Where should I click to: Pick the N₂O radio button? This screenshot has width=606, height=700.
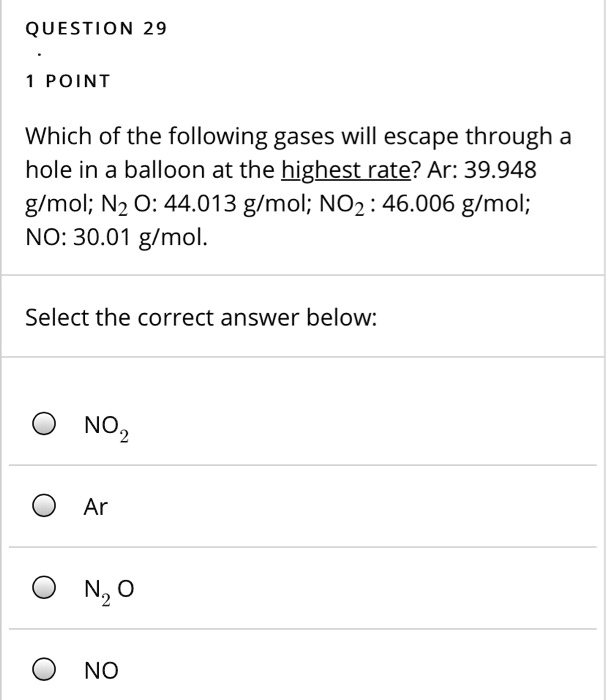click(x=43, y=589)
